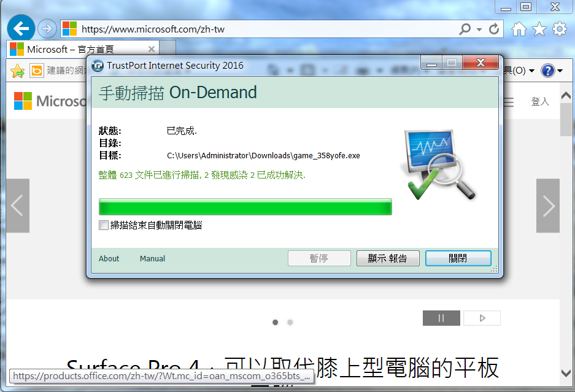Click the TrustPort title bar logo icon

(98, 66)
